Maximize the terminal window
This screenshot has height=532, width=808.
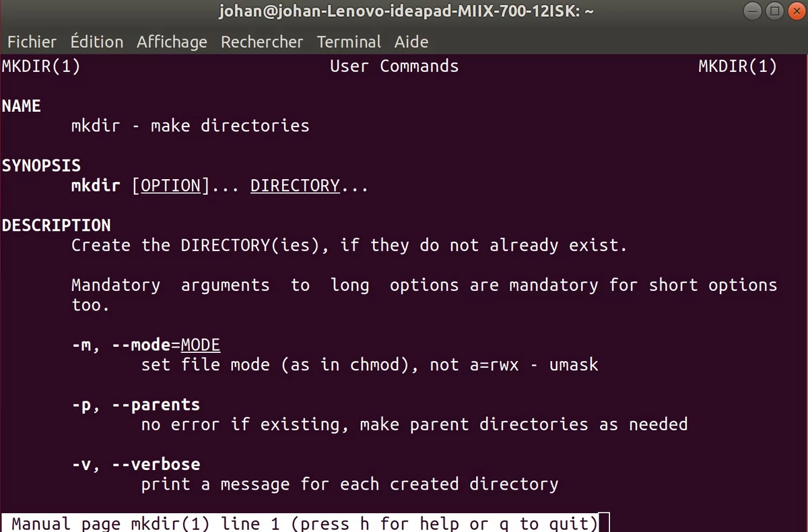point(774,11)
